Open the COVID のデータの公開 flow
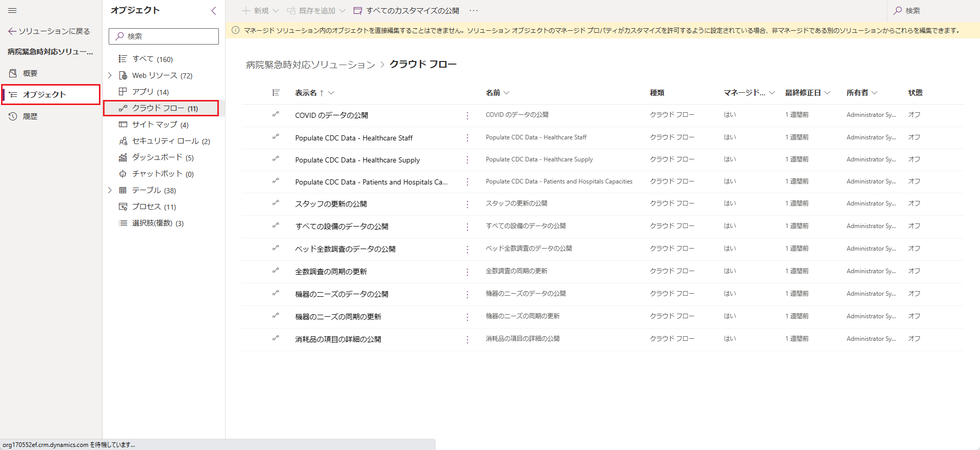 click(332, 115)
